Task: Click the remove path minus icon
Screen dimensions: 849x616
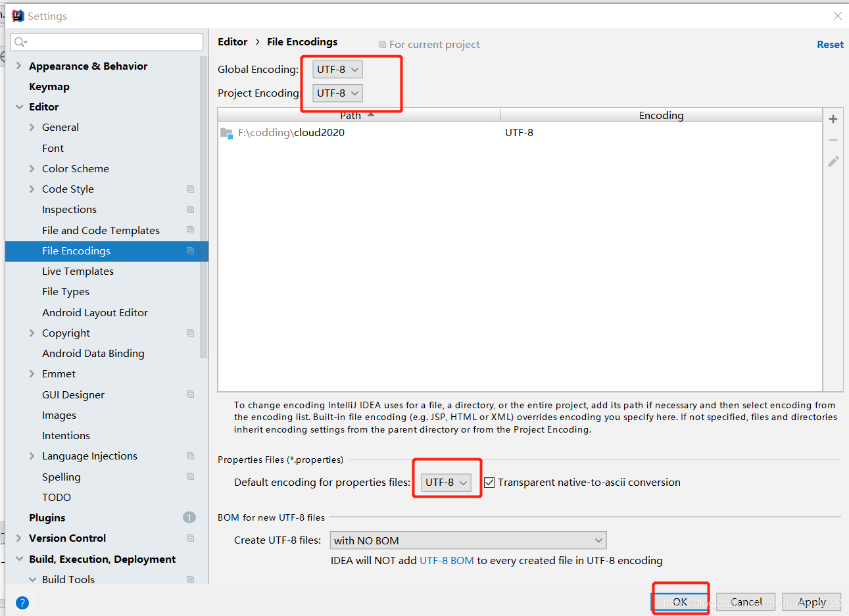Action: pos(833,140)
